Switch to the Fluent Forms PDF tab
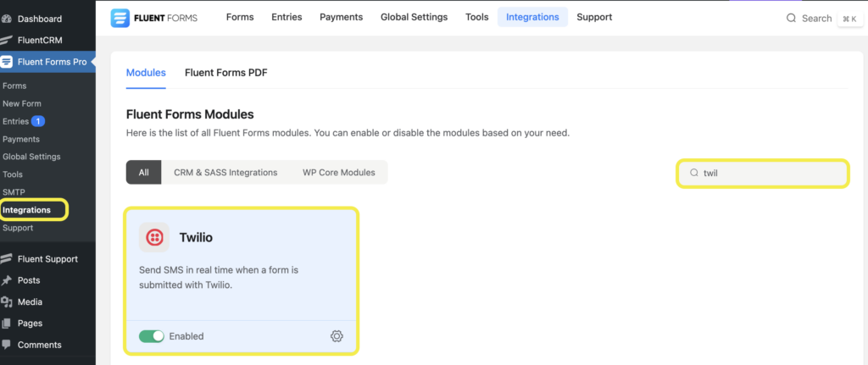The image size is (868, 365). 225,73
